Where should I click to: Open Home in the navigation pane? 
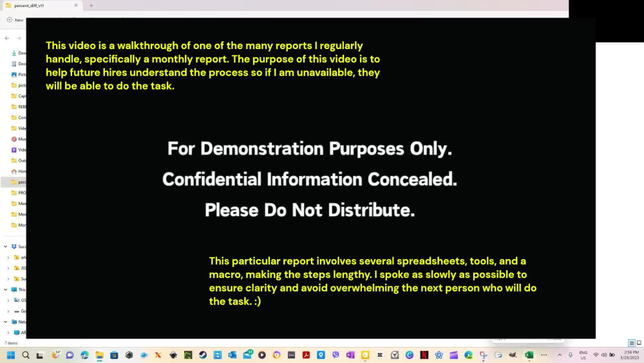click(19, 171)
